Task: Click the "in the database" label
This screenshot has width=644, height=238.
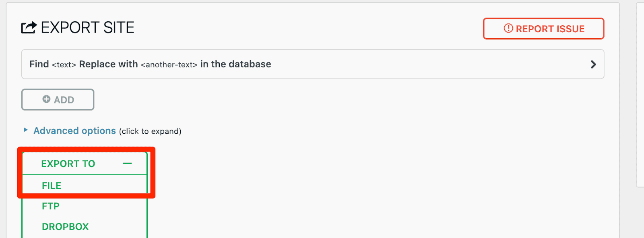Action: pyautogui.click(x=235, y=64)
